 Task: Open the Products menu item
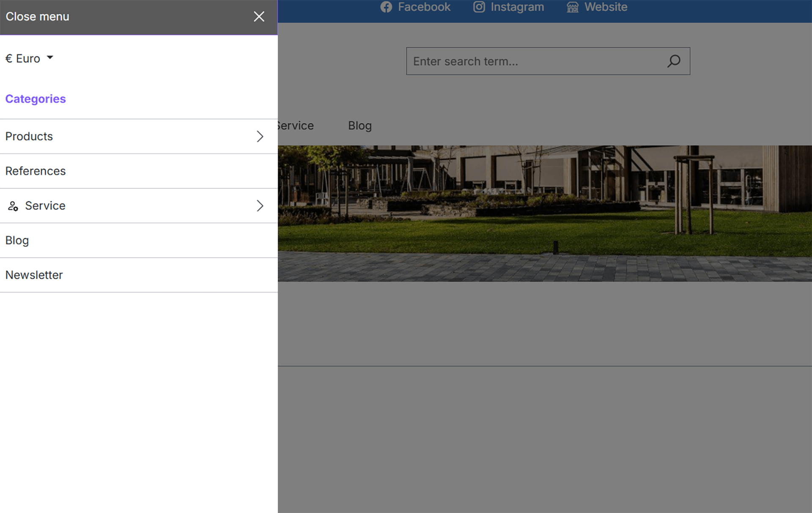pos(139,136)
